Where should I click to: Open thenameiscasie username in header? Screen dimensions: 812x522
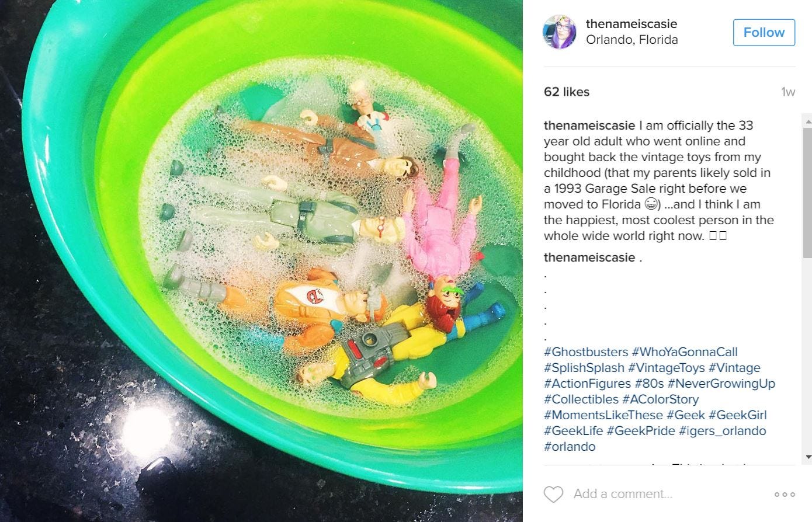coord(631,24)
